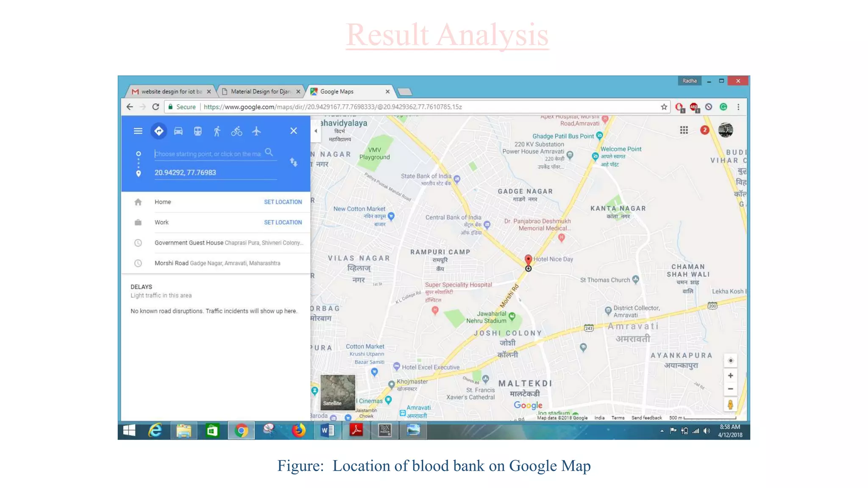View Secure site info
Viewport: 868px width, 488px height.
pyautogui.click(x=182, y=107)
